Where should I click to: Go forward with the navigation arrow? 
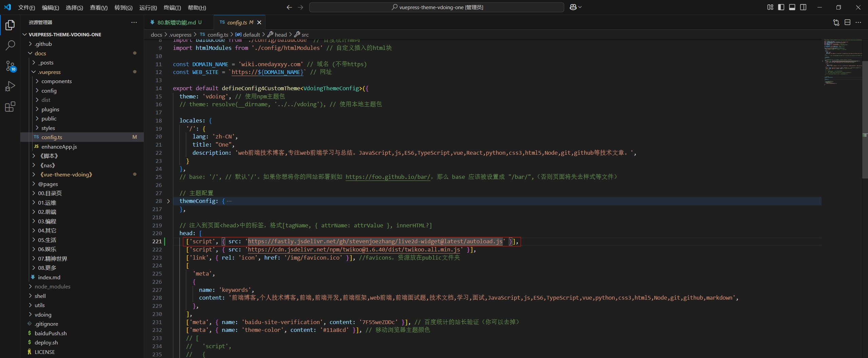tap(300, 7)
